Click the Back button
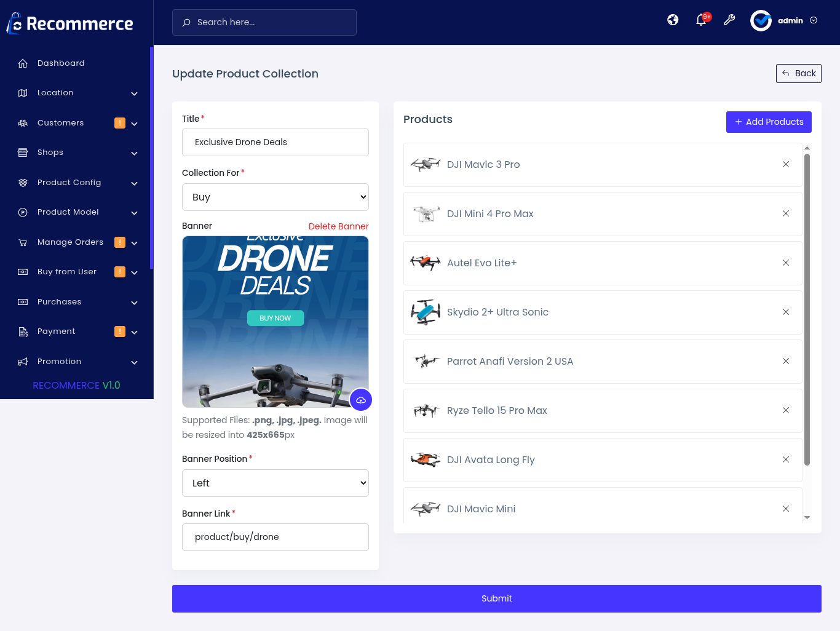The width and height of the screenshot is (840, 631). [x=798, y=73]
